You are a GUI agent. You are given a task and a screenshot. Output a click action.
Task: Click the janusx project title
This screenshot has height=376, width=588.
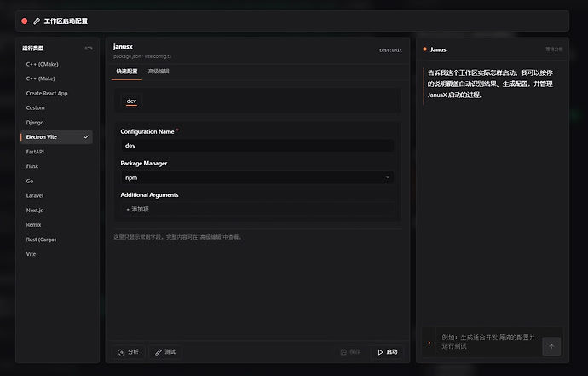pos(123,47)
